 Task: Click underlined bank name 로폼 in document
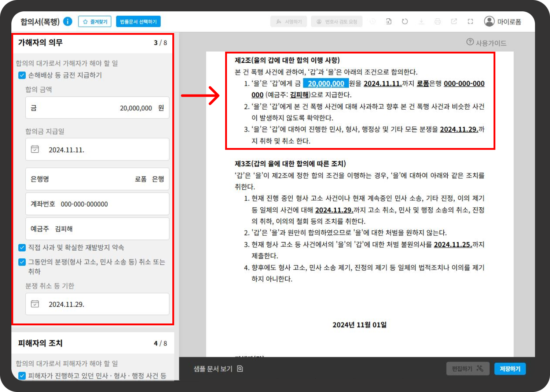423,84
